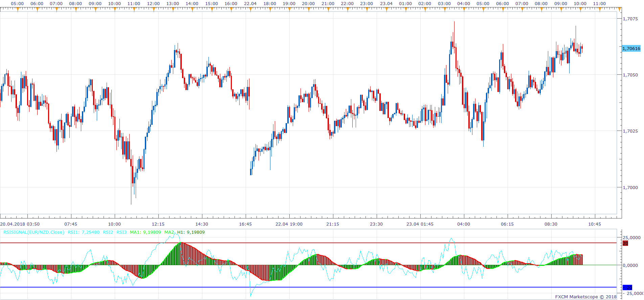644x300 pixels.
Task: Click the 08:30 bottom axis label
Action: 551,224
